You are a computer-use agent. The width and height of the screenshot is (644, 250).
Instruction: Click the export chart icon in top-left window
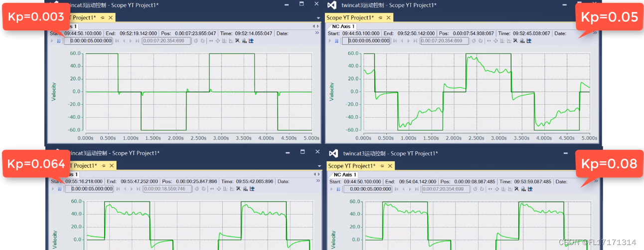[x=251, y=40]
